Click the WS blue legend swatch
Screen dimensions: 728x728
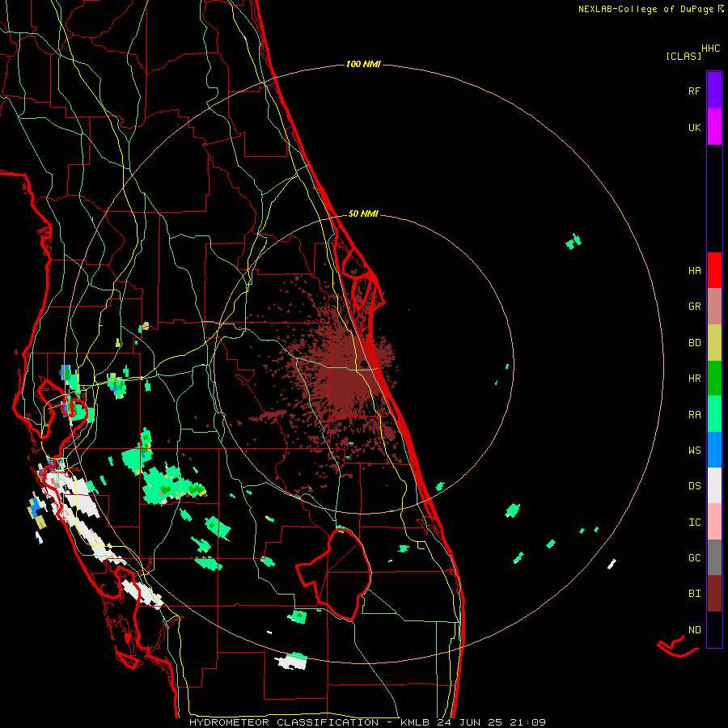point(714,450)
